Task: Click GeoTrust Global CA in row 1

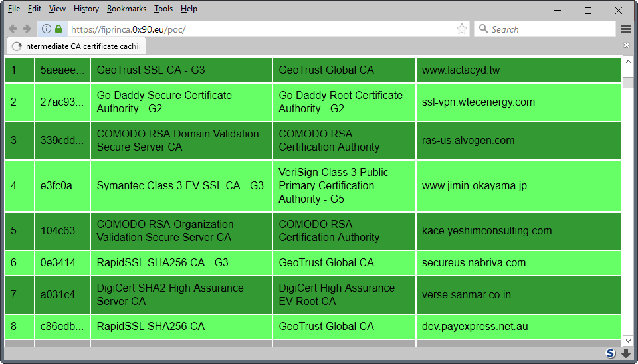Action: [344, 70]
